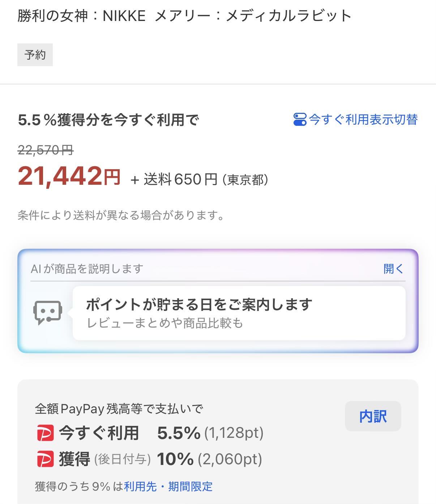
Task: Click the red 21,442円 price
Action: 69,176
